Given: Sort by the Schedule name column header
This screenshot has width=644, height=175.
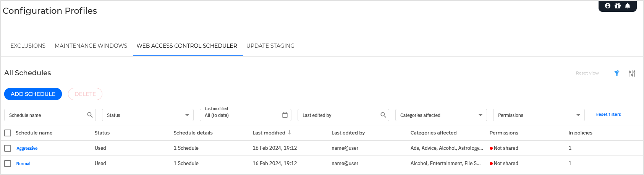Looking at the screenshot, I should (x=34, y=133).
